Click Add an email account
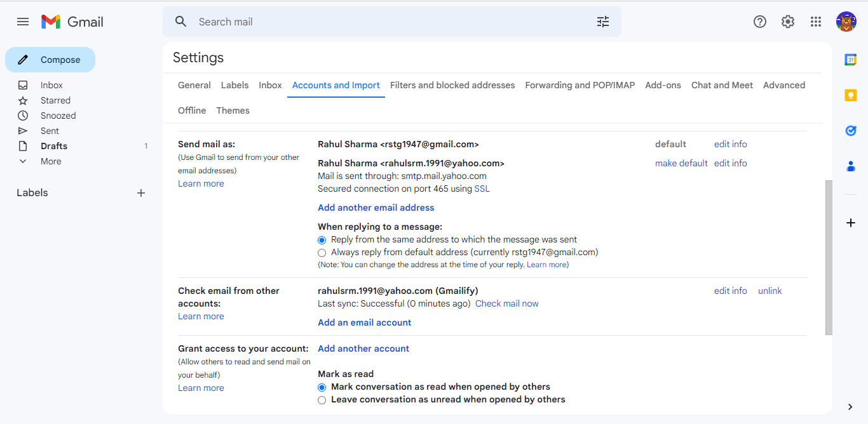The width and height of the screenshot is (868, 424). point(365,322)
